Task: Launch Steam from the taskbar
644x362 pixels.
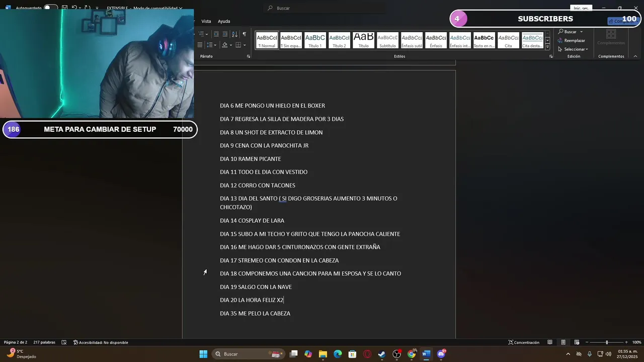Action: coord(382,354)
